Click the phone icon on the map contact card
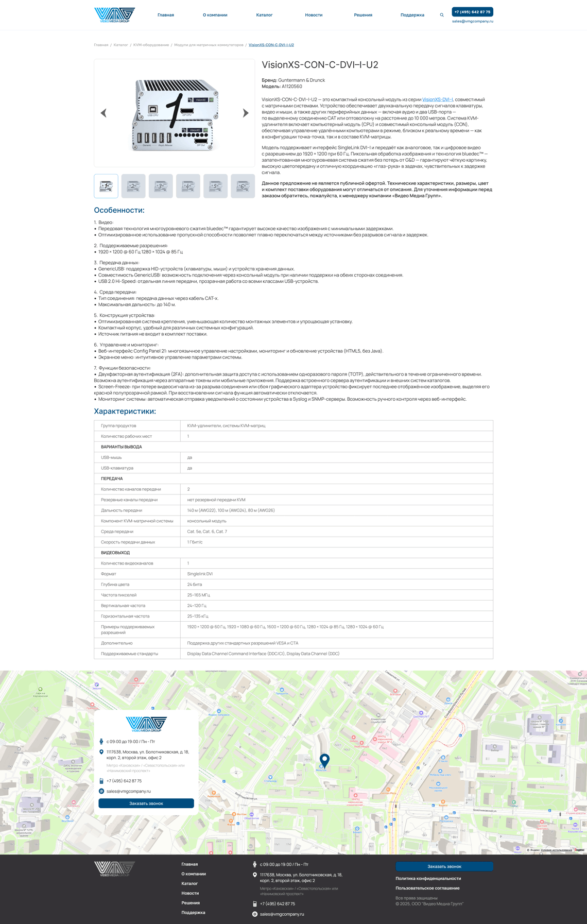 tap(101, 781)
